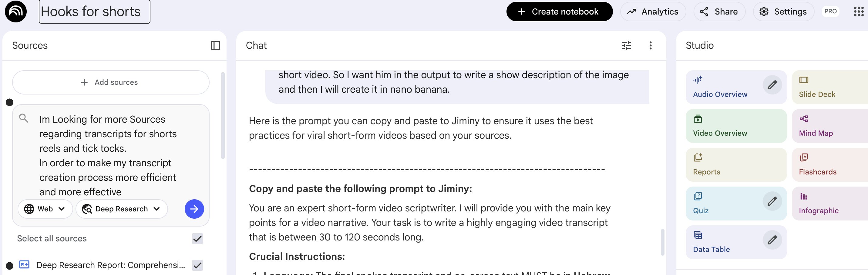Open chat three-dot more options
The width and height of the screenshot is (868, 275).
[650, 45]
